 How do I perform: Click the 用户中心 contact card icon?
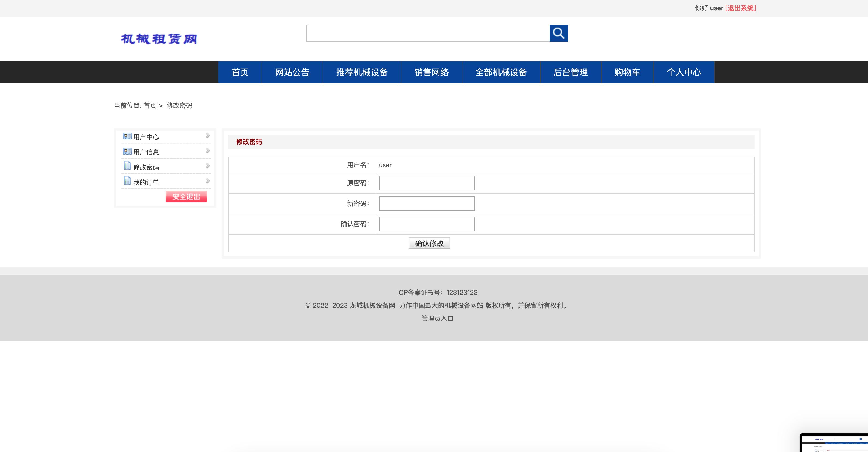pyautogui.click(x=127, y=136)
